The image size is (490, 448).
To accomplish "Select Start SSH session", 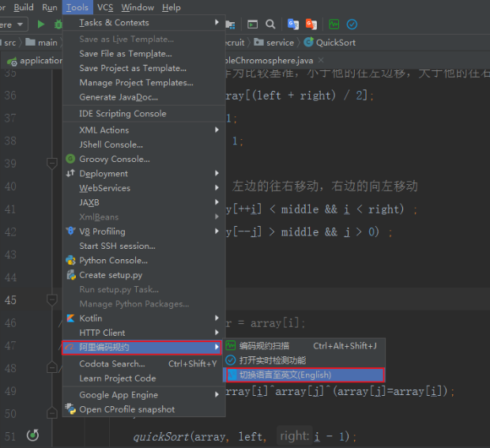I will point(144,246).
